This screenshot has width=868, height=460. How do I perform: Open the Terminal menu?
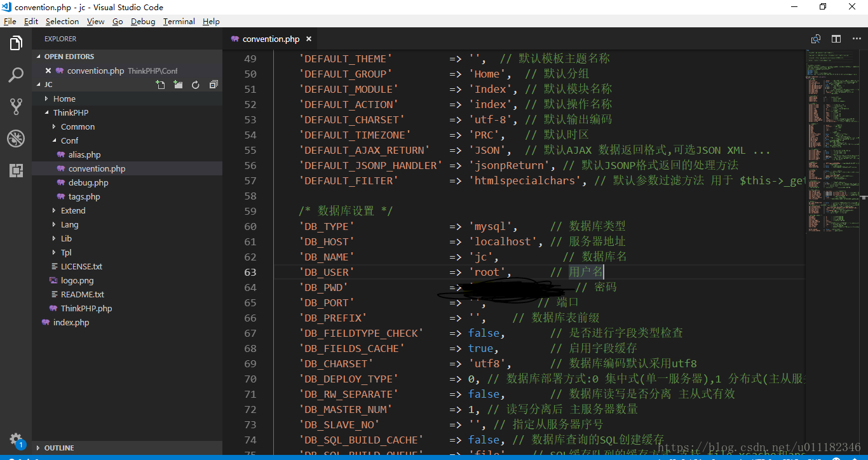click(179, 21)
